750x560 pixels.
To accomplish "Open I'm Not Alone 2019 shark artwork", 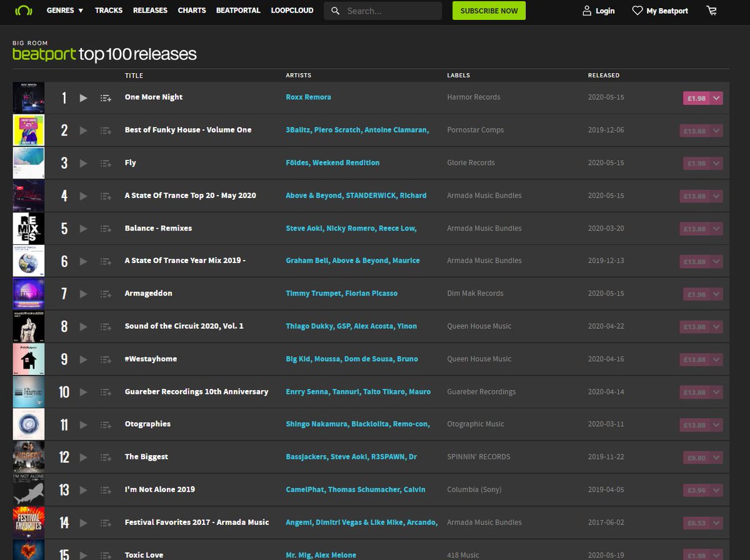I will pyautogui.click(x=29, y=490).
